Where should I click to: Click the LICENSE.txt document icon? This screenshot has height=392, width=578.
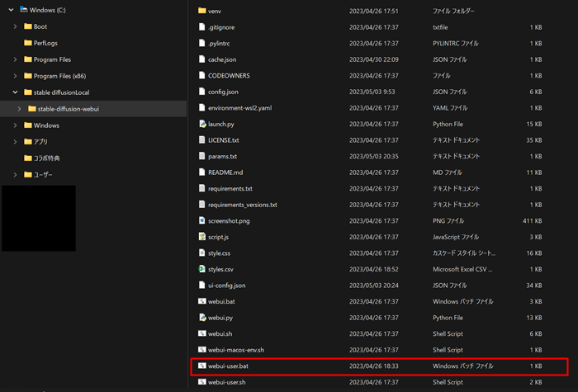(201, 140)
